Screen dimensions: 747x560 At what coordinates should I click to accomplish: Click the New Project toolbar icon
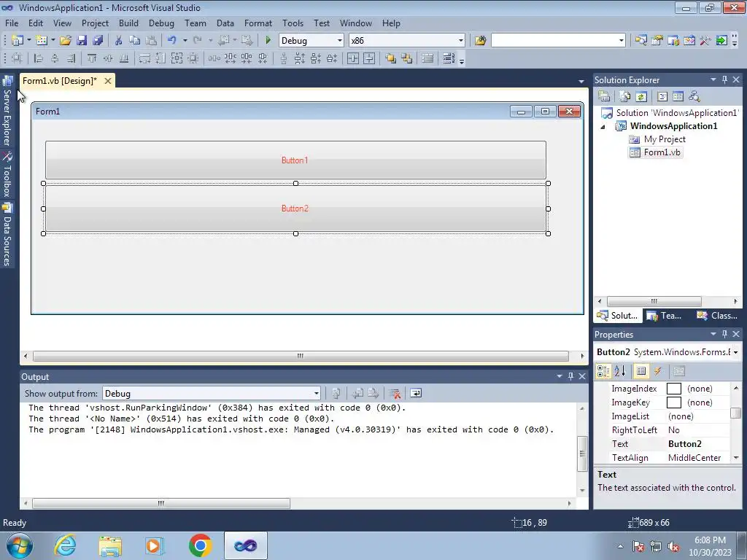click(18, 41)
